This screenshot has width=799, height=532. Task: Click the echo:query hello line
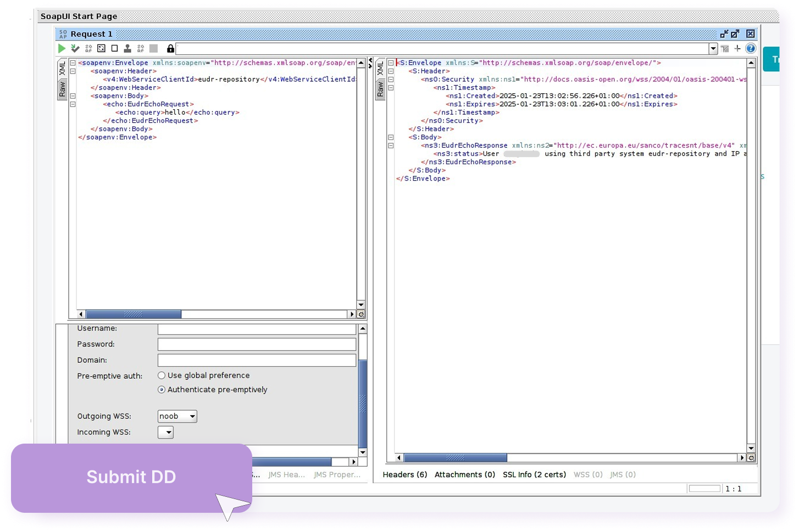point(177,113)
